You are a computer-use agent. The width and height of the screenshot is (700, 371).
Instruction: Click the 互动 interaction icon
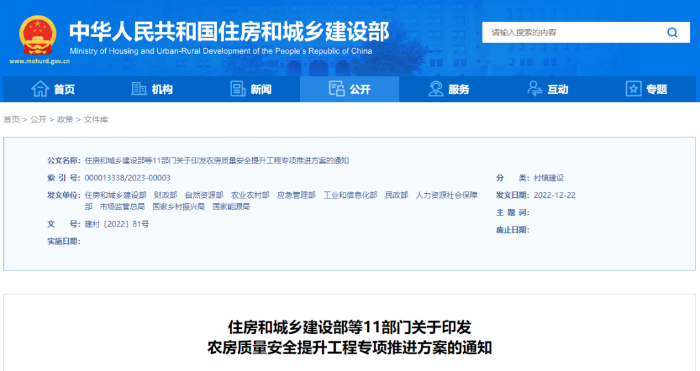click(x=534, y=89)
